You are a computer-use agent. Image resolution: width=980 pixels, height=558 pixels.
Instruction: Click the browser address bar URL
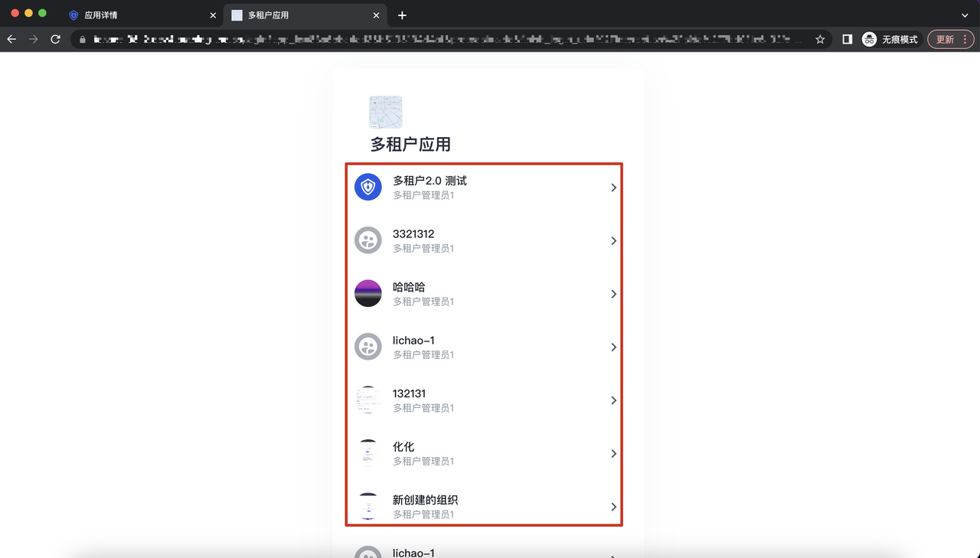[444, 39]
